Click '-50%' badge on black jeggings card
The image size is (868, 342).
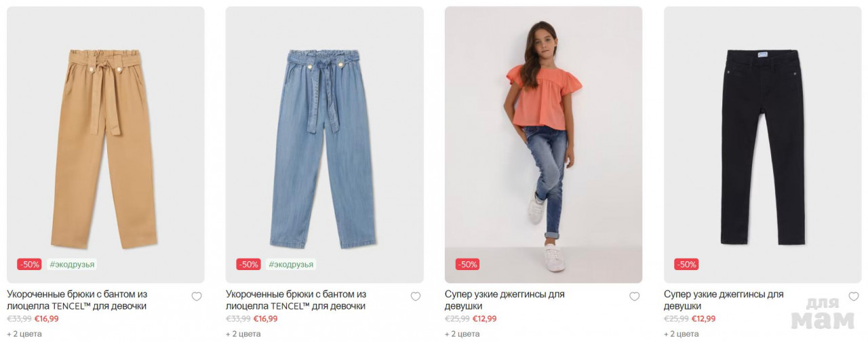[x=686, y=265]
